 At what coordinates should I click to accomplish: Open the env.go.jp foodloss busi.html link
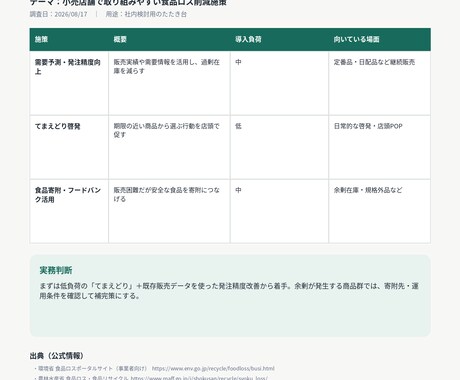click(x=213, y=368)
